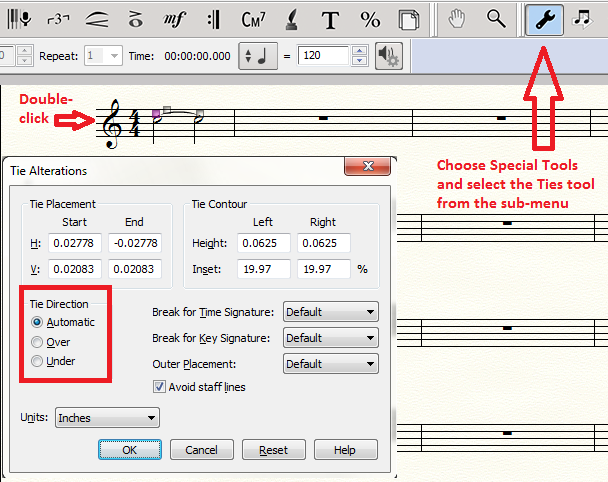This screenshot has width=608, height=482.
Task: Toggle the Avoid staff lines checkbox
Action: click(159, 387)
